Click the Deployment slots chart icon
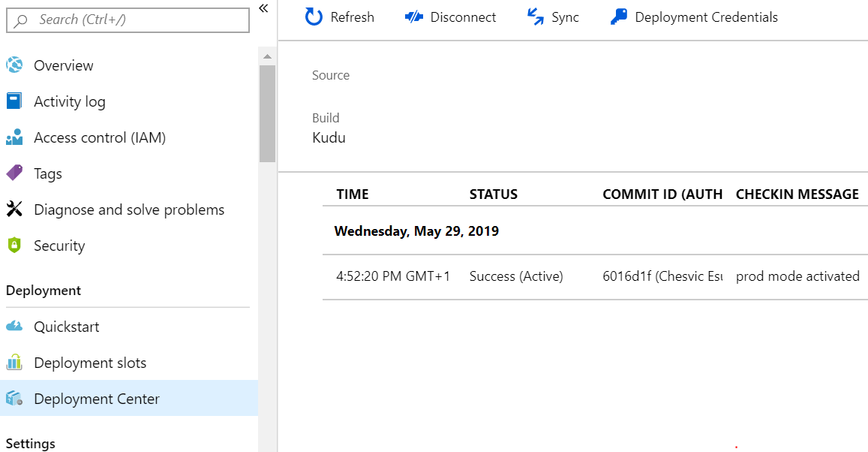This screenshot has height=452, width=868. coord(14,362)
